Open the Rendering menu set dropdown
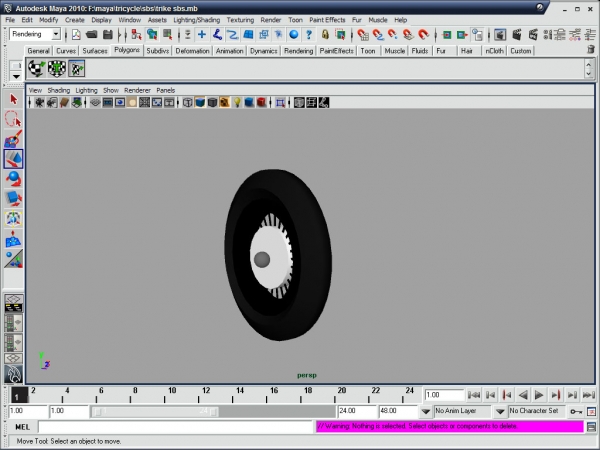 tap(56, 34)
